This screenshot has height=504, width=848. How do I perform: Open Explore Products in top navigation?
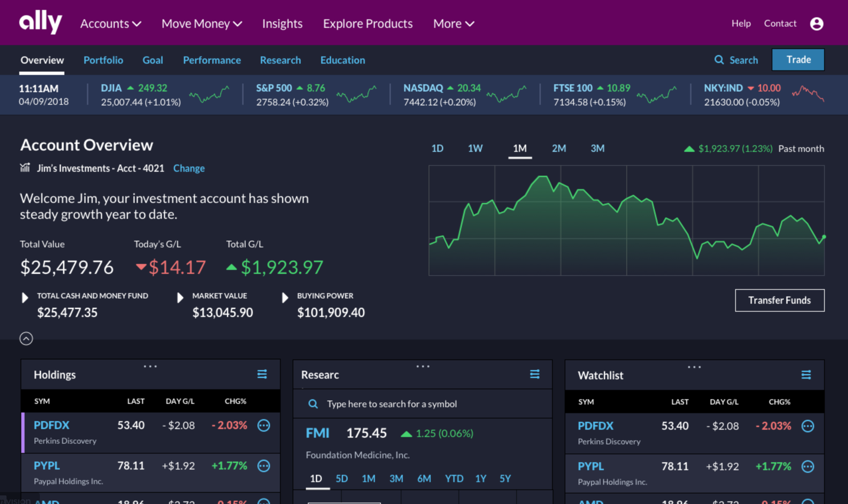(368, 24)
